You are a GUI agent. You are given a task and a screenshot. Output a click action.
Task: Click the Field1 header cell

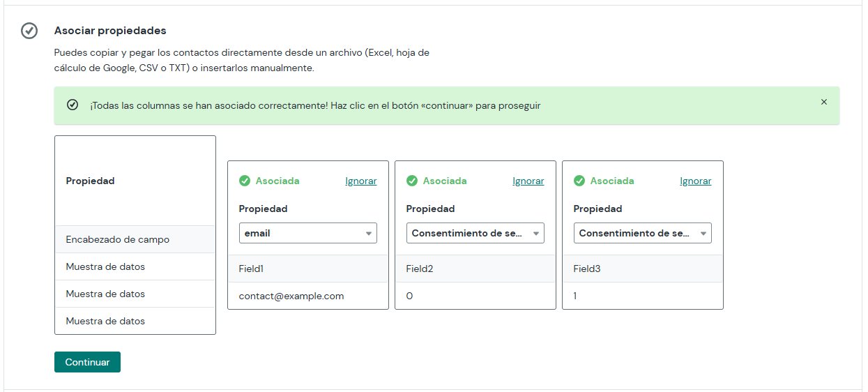click(x=308, y=269)
